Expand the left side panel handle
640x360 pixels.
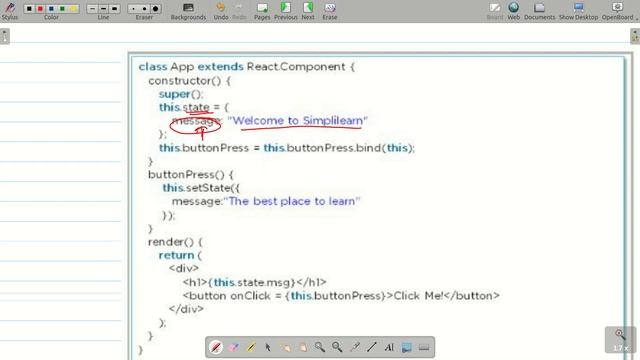[x=4, y=36]
